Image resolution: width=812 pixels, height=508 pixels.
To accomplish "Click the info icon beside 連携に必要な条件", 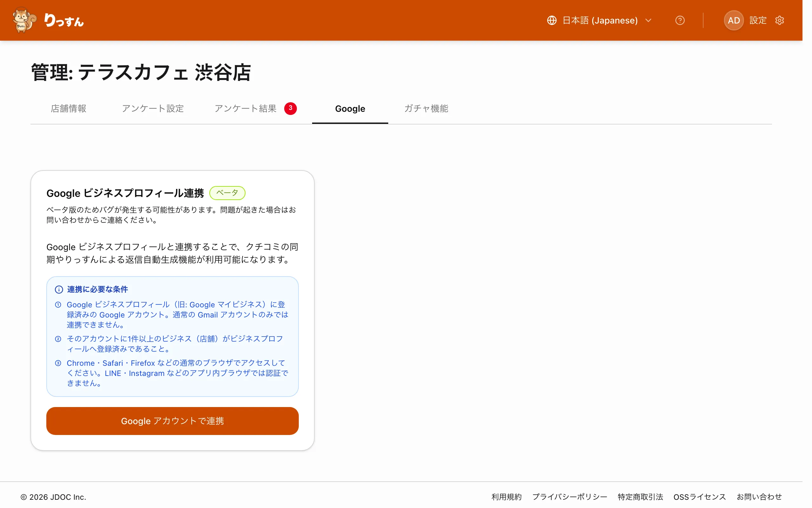I will tap(59, 289).
